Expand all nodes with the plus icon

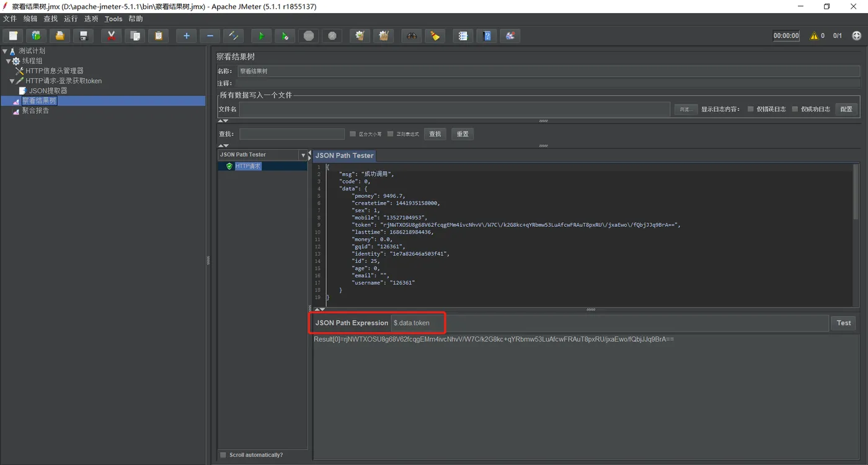[x=186, y=36]
